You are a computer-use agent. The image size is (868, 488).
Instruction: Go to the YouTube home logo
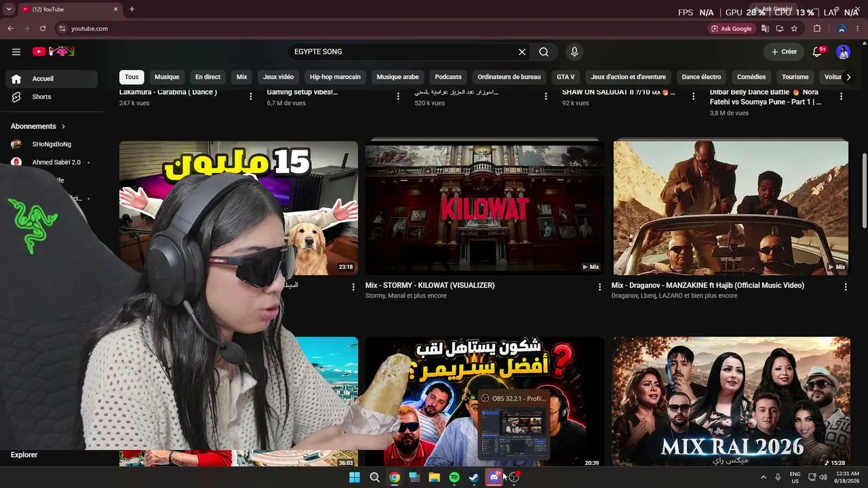tap(53, 52)
